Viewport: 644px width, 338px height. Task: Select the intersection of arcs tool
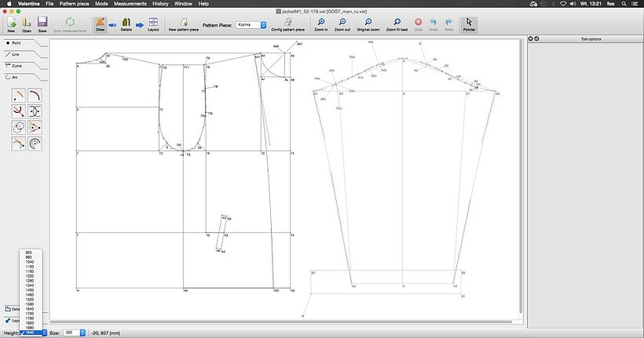(35, 111)
